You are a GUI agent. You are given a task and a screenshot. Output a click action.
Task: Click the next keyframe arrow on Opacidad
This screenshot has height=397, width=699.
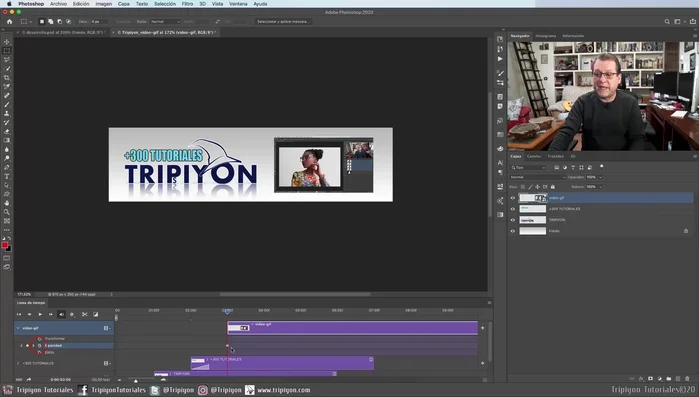tap(33, 346)
